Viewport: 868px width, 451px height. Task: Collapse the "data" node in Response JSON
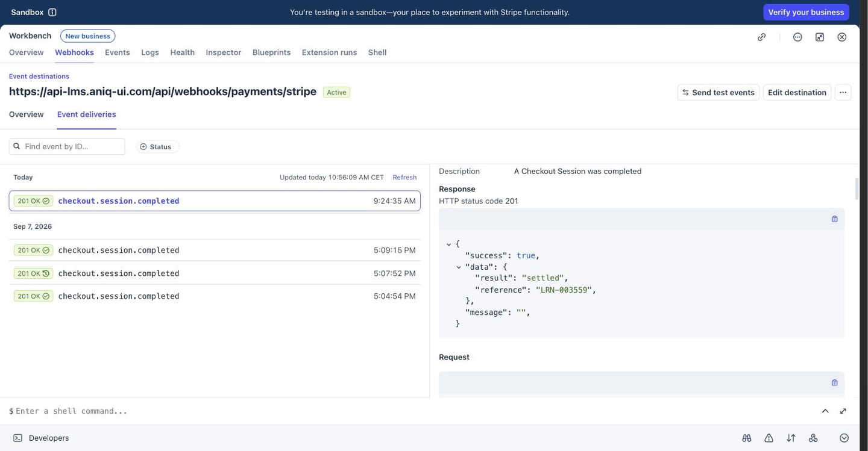(459, 267)
